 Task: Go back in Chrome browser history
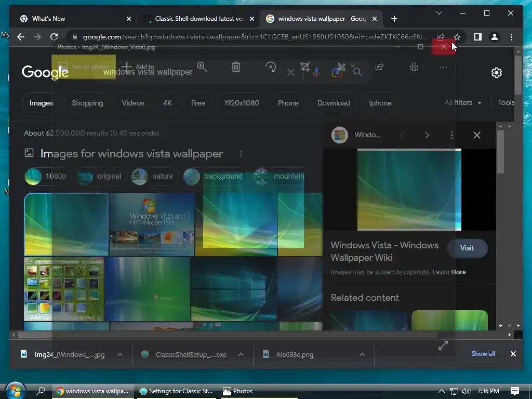point(21,37)
